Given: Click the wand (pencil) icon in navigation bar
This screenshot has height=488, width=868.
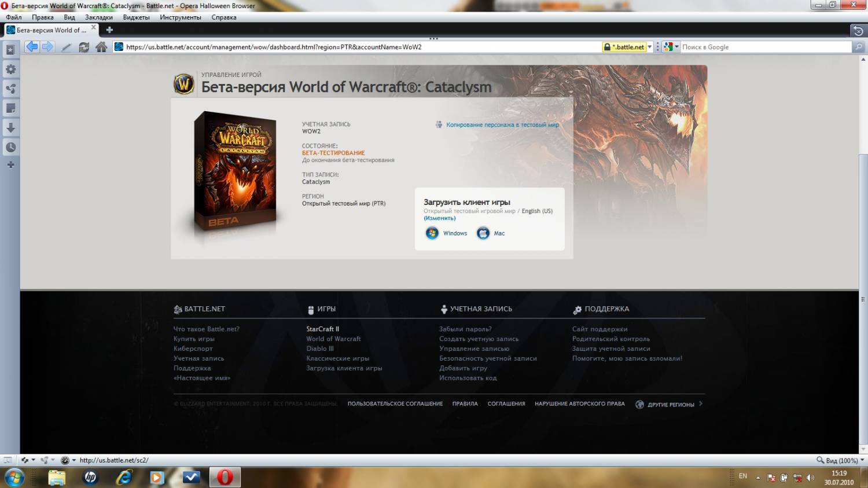Looking at the screenshot, I should pyautogui.click(x=66, y=47).
